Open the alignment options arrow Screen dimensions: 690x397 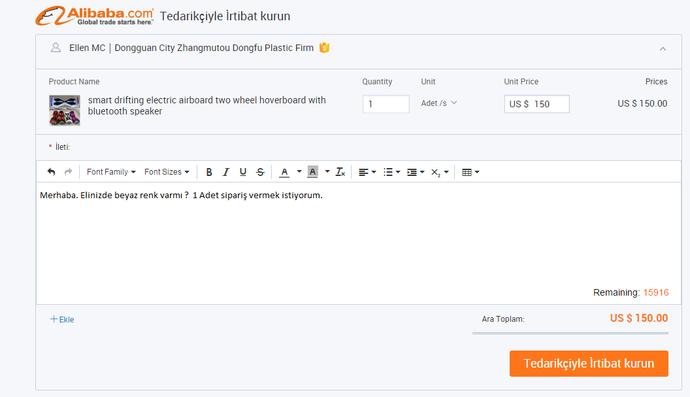click(x=374, y=172)
